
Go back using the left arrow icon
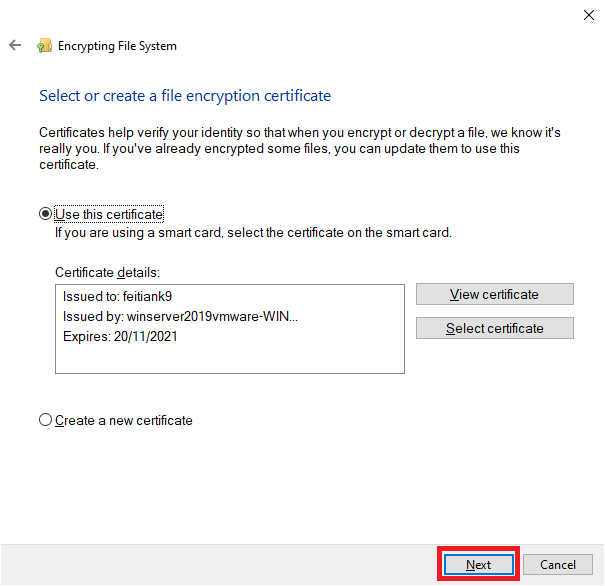pos(15,45)
